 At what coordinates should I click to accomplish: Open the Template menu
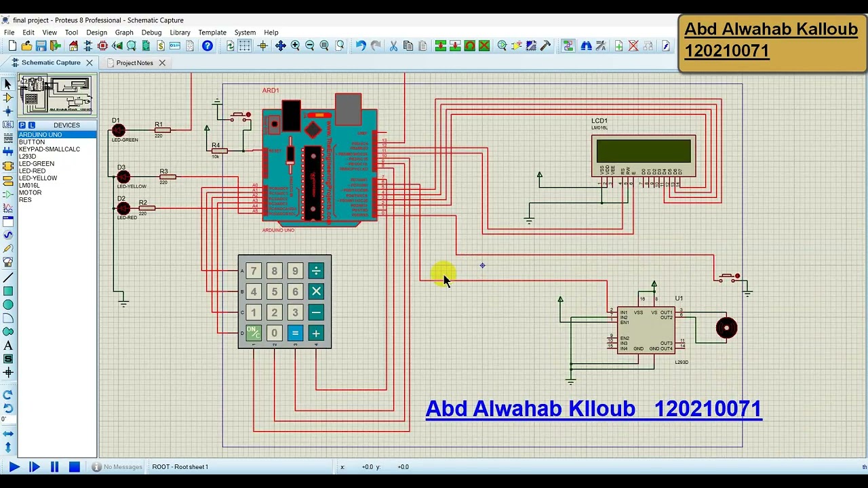coord(212,33)
